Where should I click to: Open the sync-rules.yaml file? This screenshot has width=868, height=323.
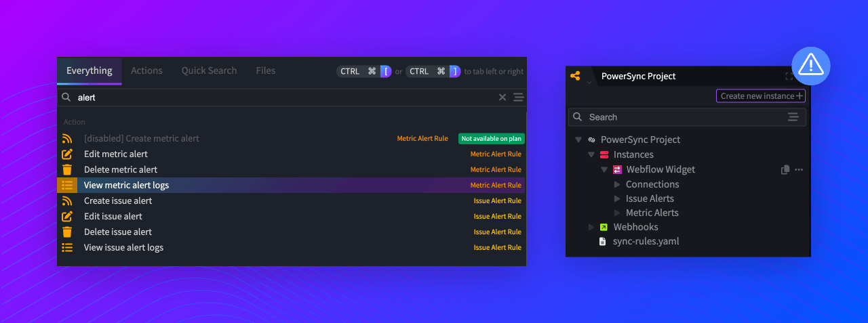click(x=646, y=241)
